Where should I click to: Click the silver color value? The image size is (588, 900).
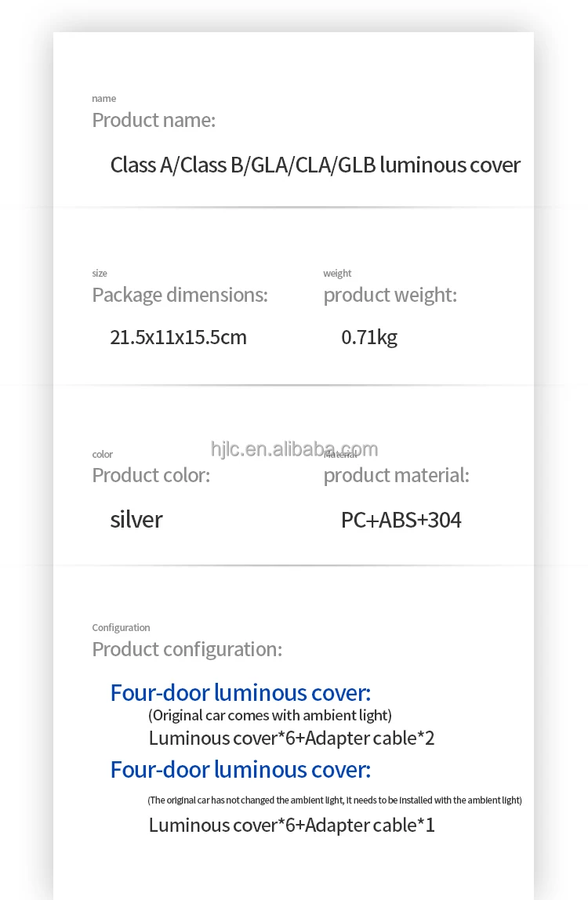136,519
